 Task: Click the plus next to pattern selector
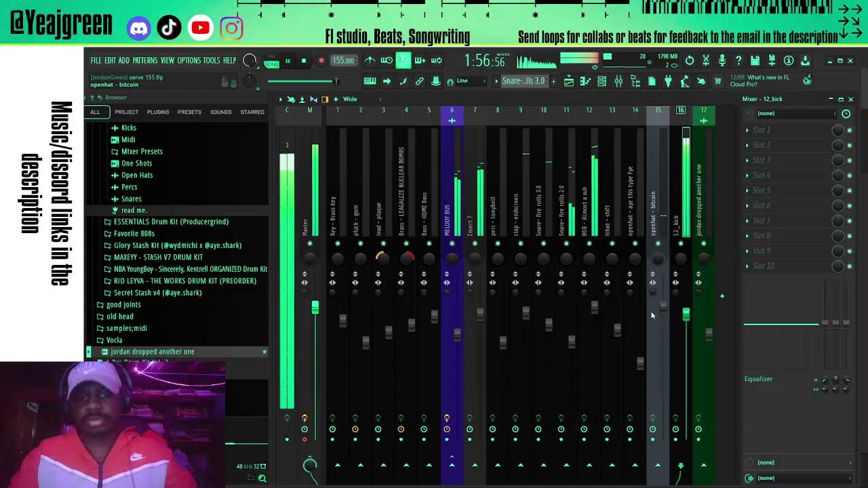[x=553, y=81]
